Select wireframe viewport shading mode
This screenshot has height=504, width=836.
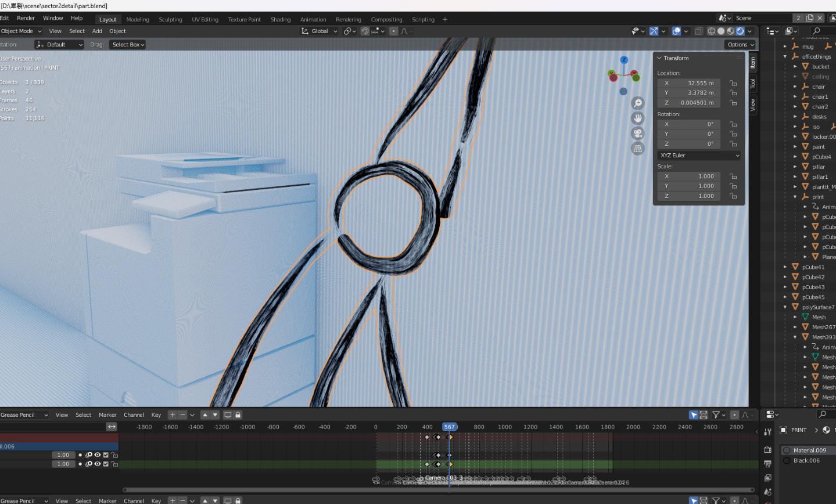pyautogui.click(x=712, y=31)
